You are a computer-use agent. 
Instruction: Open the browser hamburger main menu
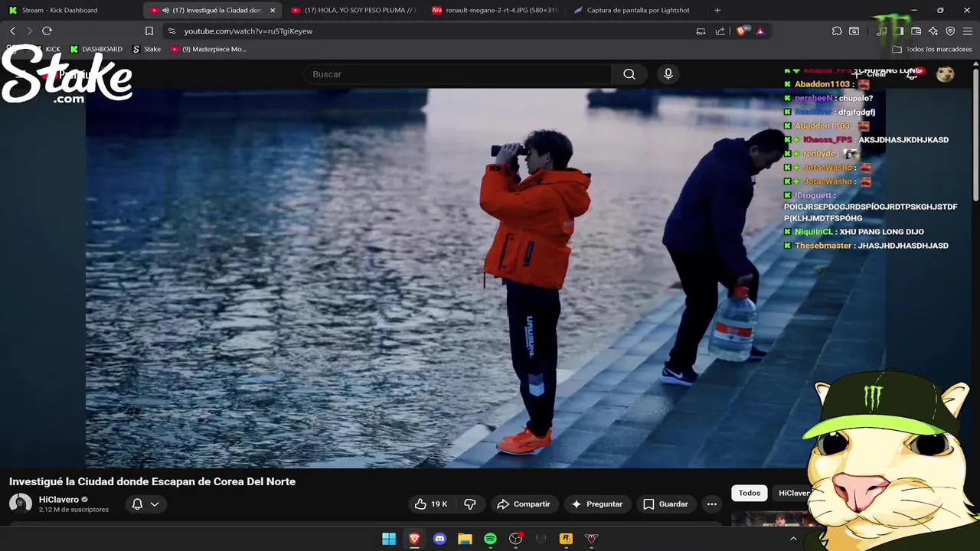click(967, 31)
